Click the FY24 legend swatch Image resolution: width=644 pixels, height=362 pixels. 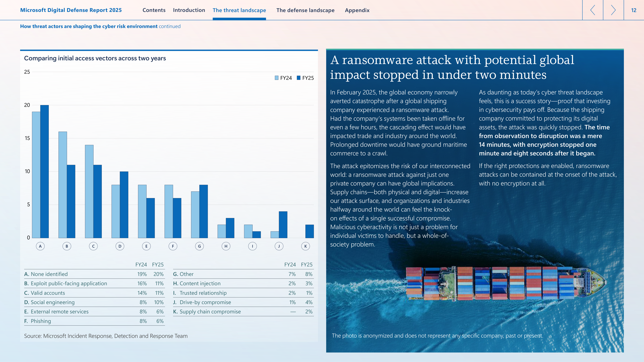[x=276, y=78]
